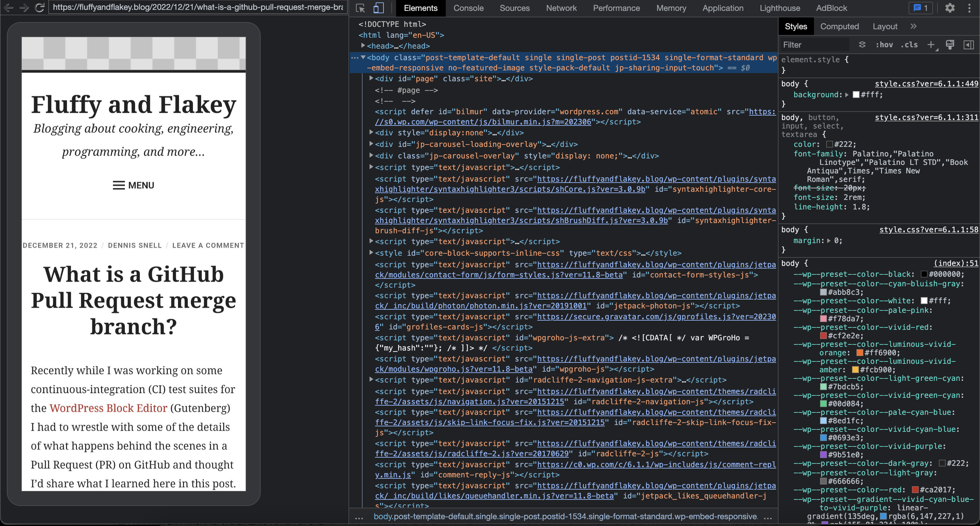Switch to Computed styles tab

coord(839,26)
